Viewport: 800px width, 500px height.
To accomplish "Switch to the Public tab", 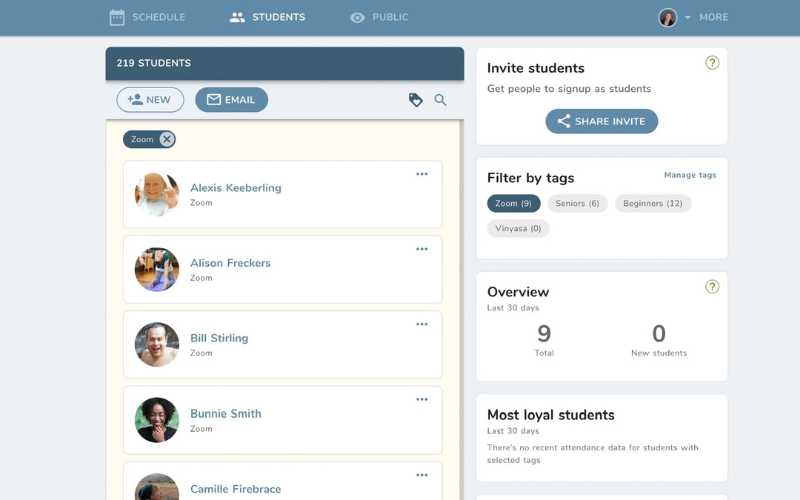I will tap(379, 17).
